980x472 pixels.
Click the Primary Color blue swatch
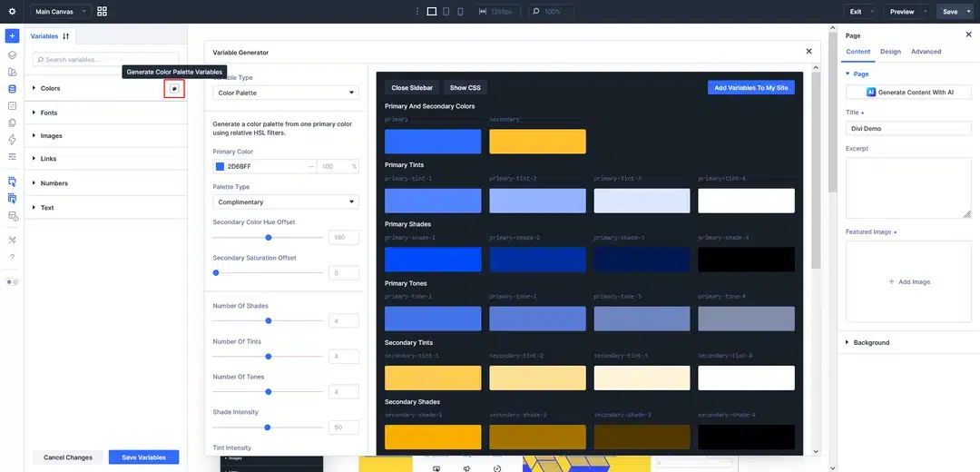(x=220, y=166)
